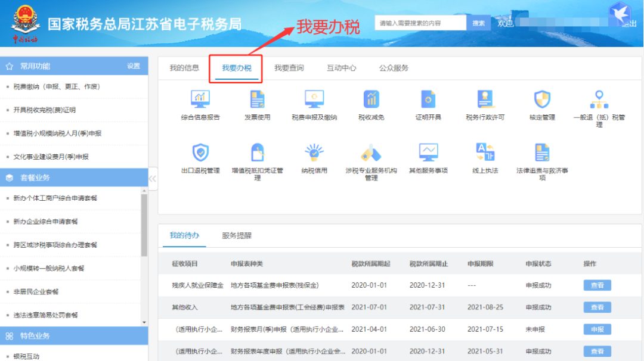Open 银税互动 under 特色业务

click(26, 356)
